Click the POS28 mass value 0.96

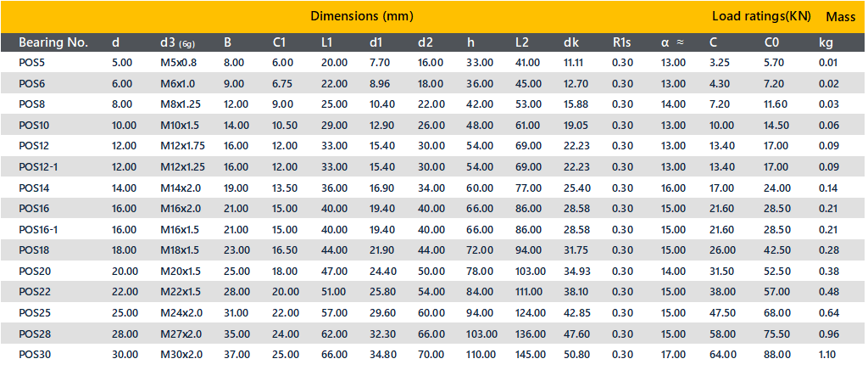pos(829,334)
